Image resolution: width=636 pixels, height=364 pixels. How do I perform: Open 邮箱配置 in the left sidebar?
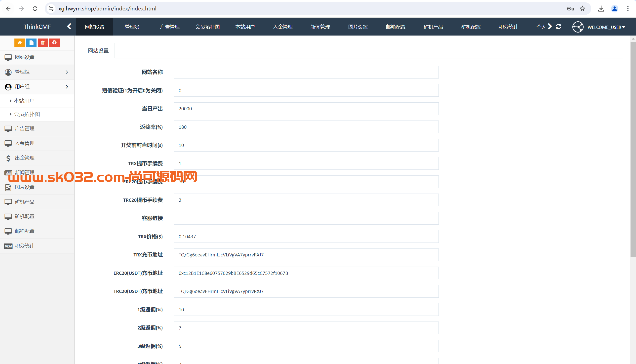coord(37,231)
